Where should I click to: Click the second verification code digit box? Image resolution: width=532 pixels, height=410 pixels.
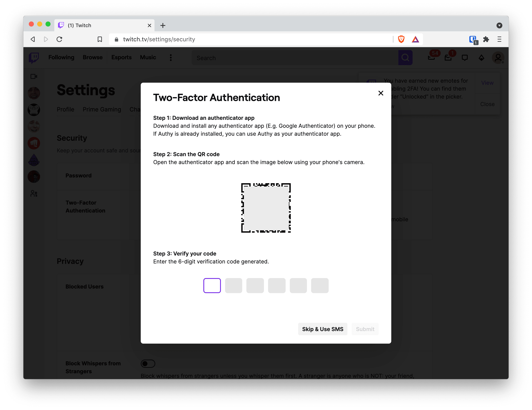(x=233, y=285)
